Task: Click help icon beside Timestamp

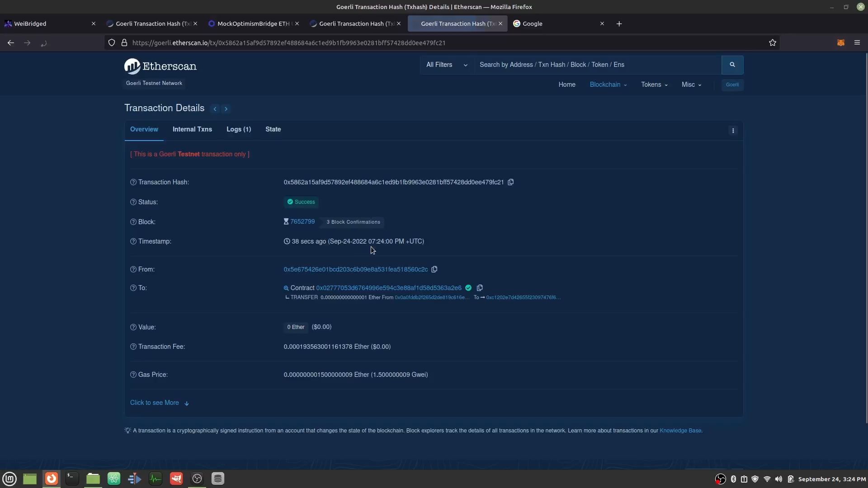Action: [133, 241]
